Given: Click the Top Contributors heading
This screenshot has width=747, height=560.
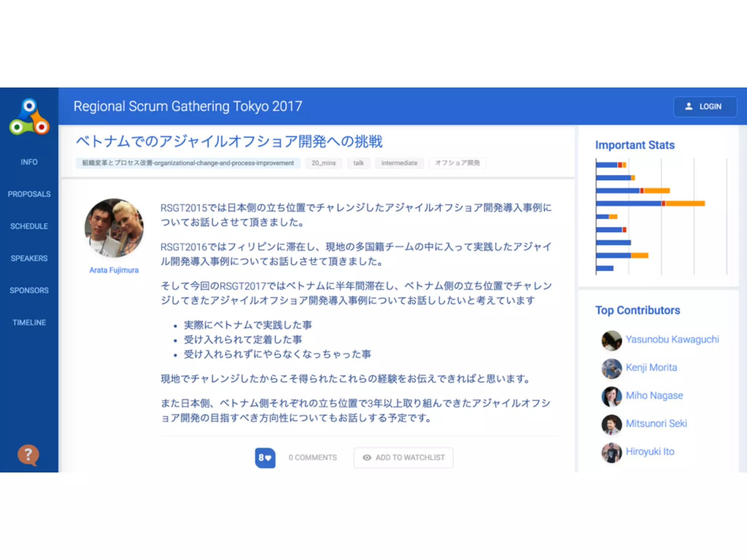Looking at the screenshot, I should click(x=638, y=310).
